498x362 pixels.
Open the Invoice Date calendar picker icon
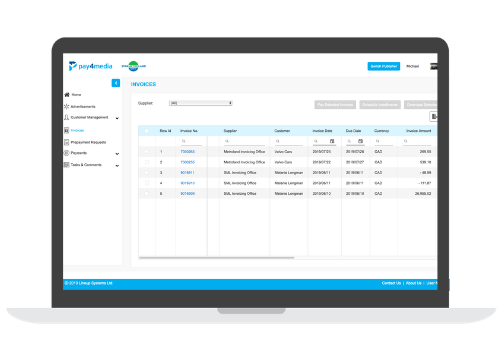[x=332, y=141]
